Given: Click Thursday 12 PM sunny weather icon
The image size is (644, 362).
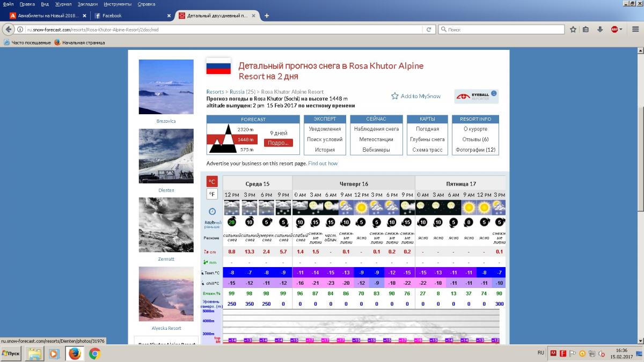Looking at the screenshot, I should 361,208.
